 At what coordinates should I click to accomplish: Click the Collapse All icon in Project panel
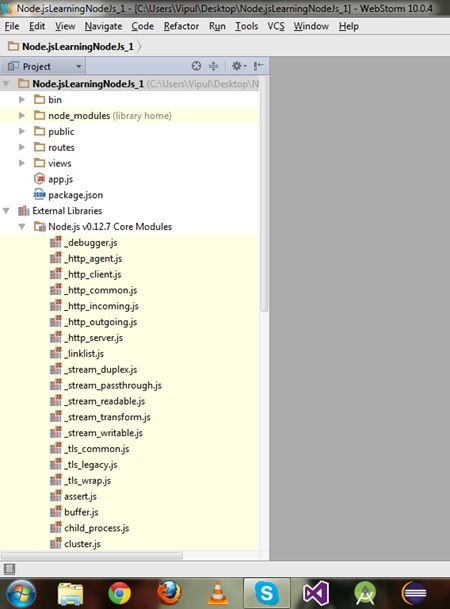pos(214,66)
